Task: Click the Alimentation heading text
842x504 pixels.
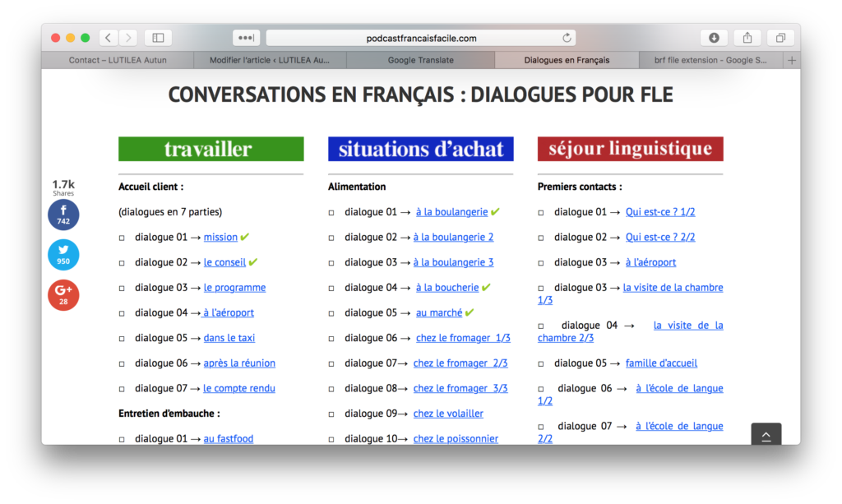Action: (357, 187)
